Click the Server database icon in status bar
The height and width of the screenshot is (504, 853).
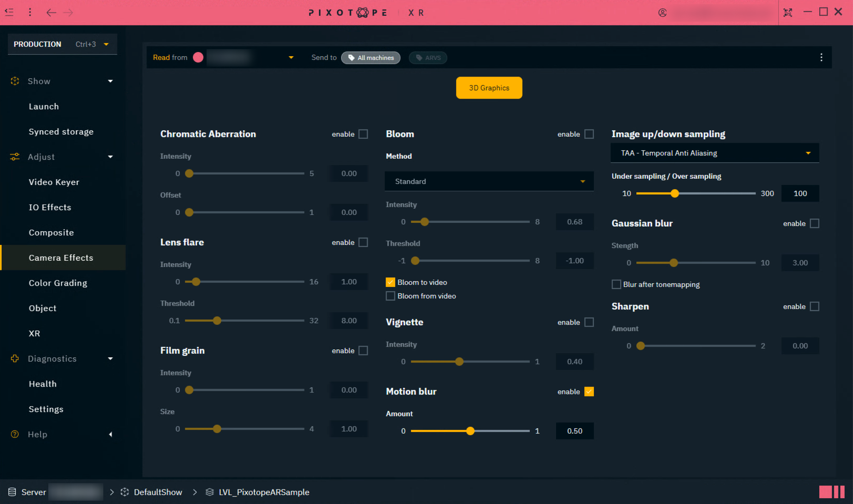coord(12,492)
